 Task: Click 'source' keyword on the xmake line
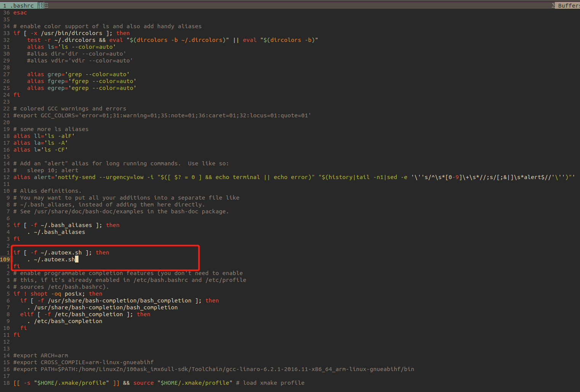(144, 383)
